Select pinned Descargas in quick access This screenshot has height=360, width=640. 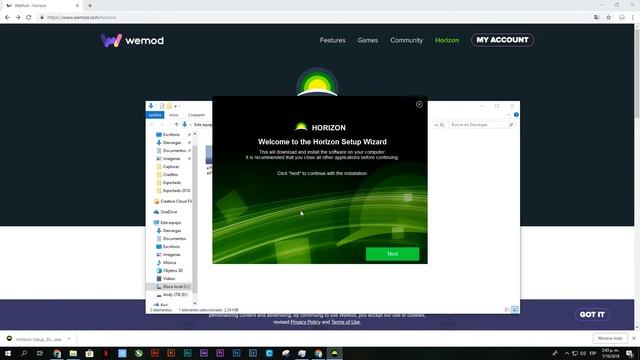172,142
